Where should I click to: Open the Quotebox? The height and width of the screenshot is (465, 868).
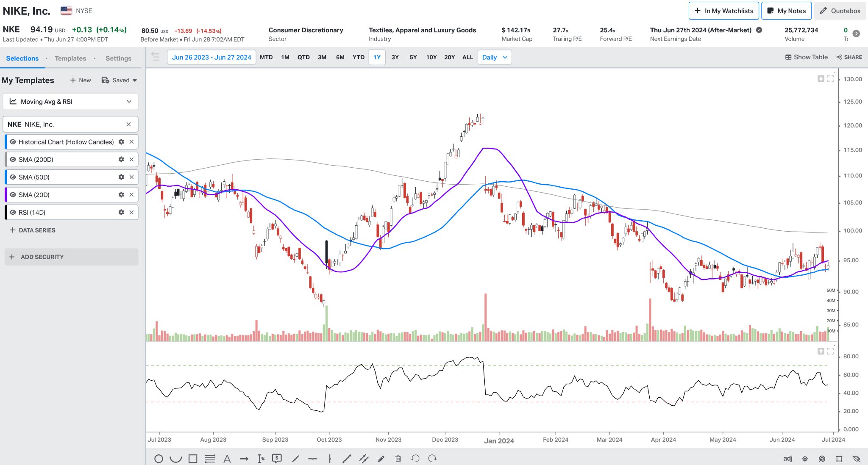(x=840, y=11)
